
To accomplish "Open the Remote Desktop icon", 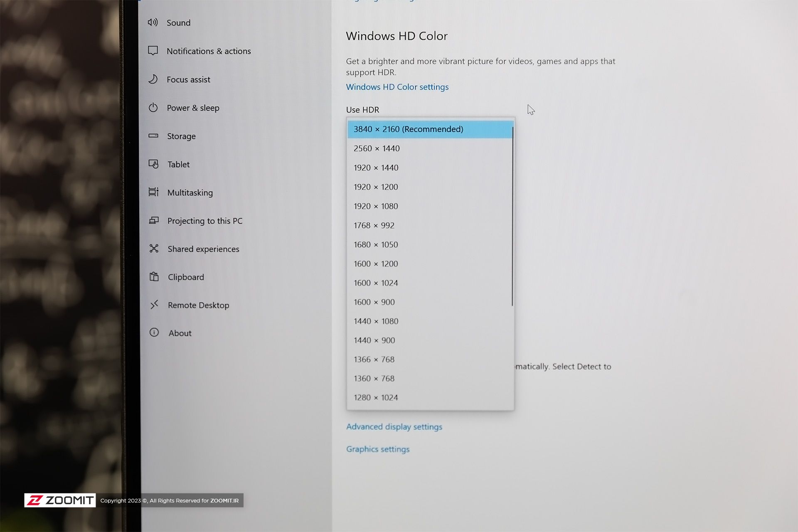I will pos(154,305).
